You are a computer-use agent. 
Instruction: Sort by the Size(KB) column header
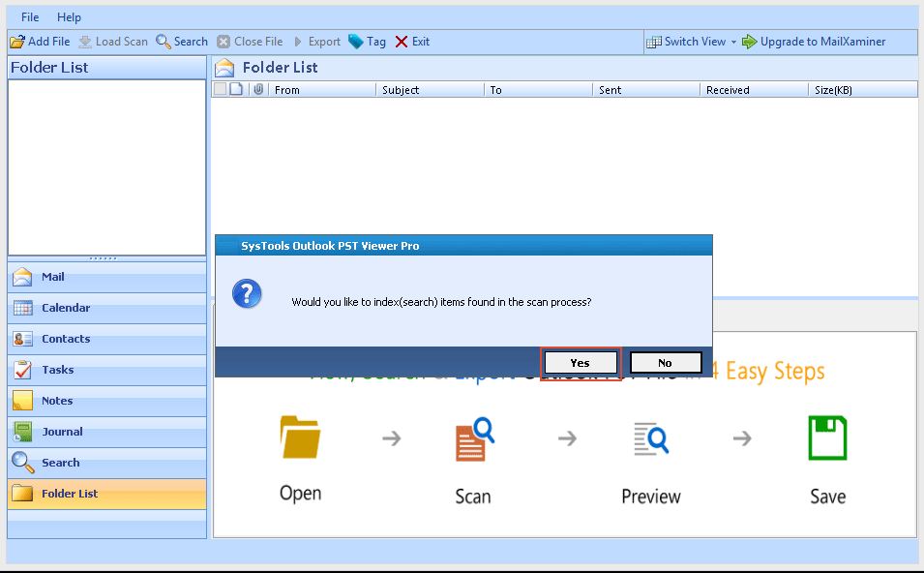click(x=863, y=90)
